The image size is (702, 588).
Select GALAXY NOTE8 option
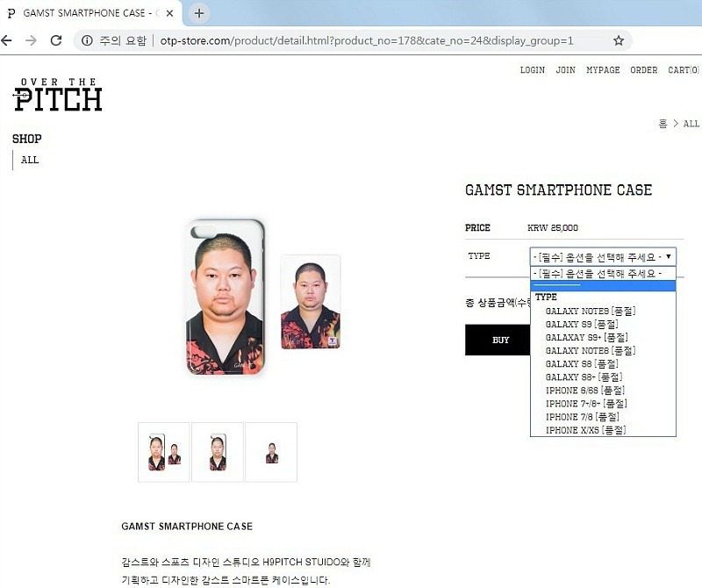(x=603, y=351)
